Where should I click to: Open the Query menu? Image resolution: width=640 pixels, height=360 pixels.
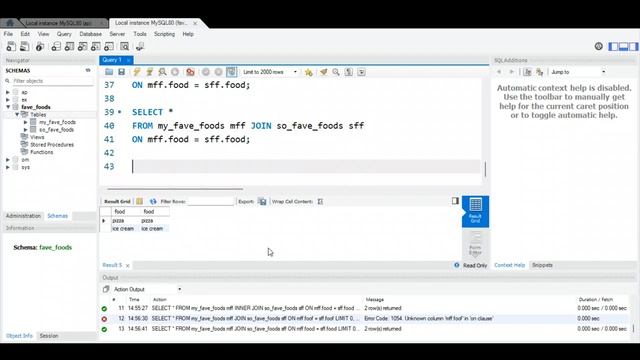pyautogui.click(x=64, y=34)
